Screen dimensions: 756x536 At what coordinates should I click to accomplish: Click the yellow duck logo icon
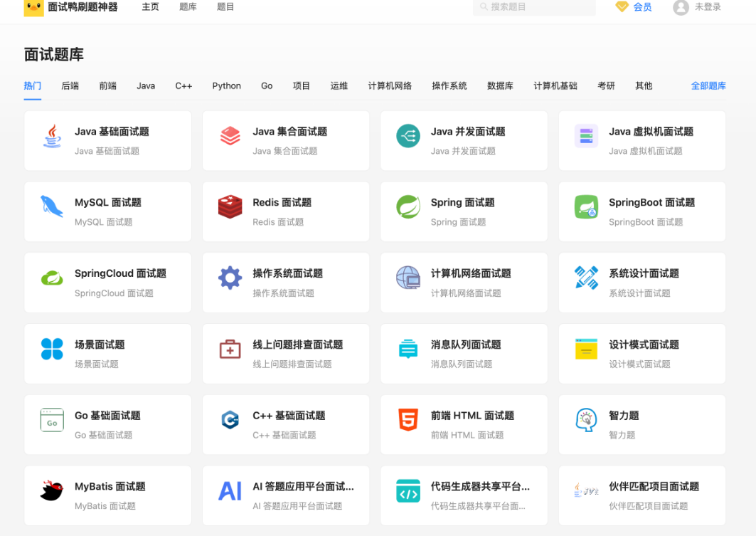pyautogui.click(x=33, y=8)
